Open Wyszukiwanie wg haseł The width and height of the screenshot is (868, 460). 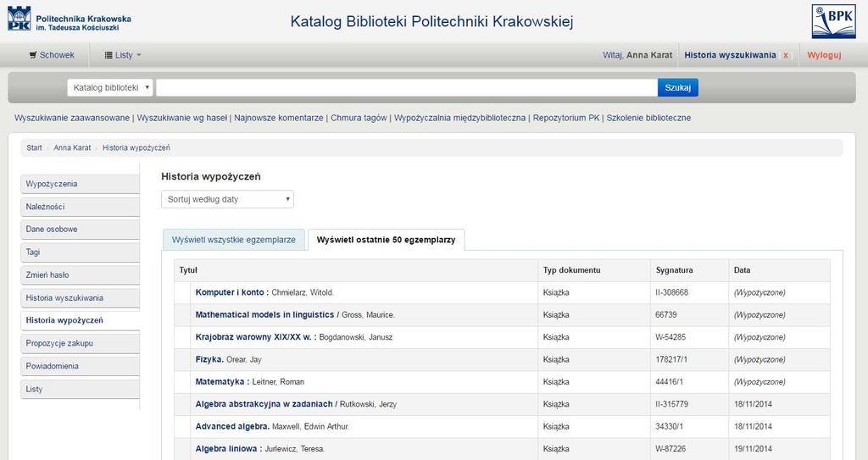pyautogui.click(x=182, y=118)
